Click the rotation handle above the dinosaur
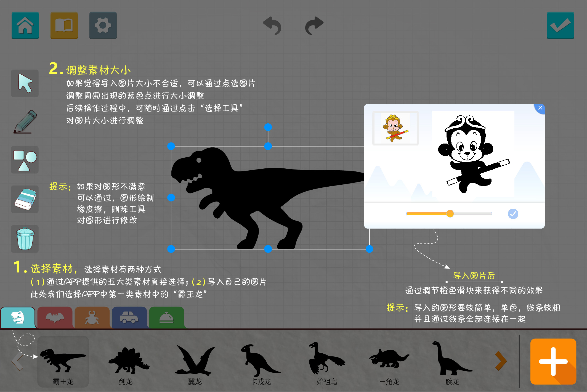 pos(268,127)
